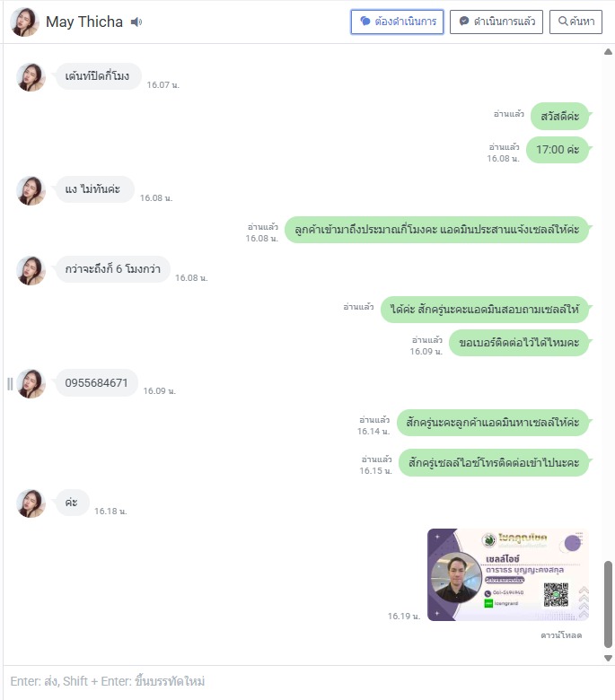Viewport: 615px width, 700px height.
Task: Click the chat scrollbar thumb
Action: pos(608,604)
